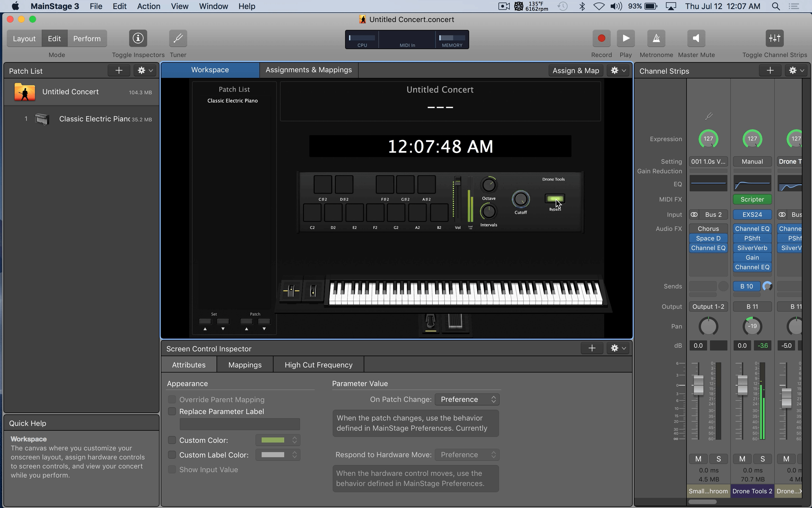Screen dimensions: 812x508
Task: Select the Untitled Concert folder icon
Action: (25, 92)
